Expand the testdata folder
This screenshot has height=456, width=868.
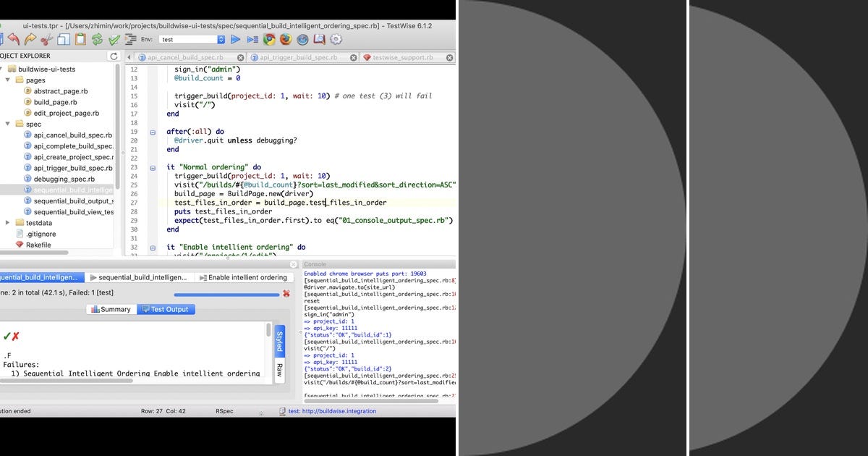pyautogui.click(x=6, y=222)
